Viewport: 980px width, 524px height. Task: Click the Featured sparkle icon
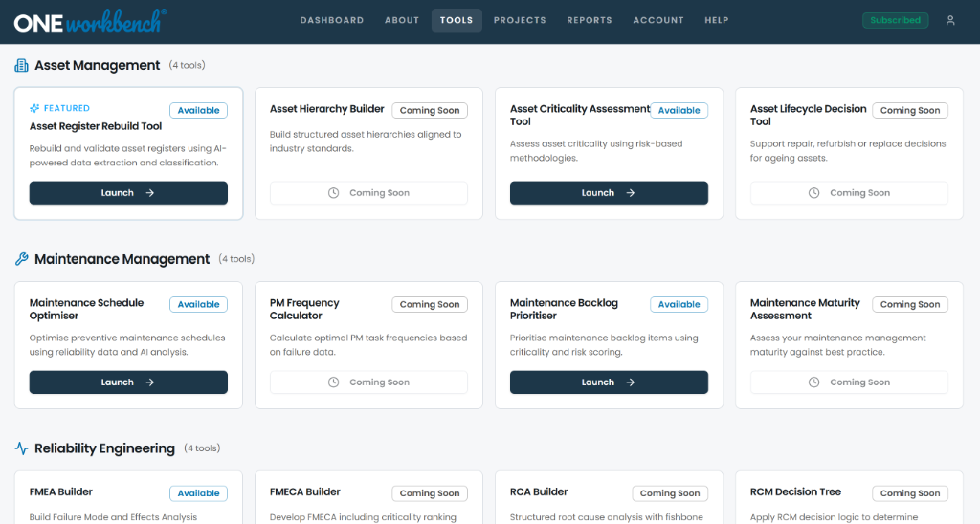click(x=34, y=108)
